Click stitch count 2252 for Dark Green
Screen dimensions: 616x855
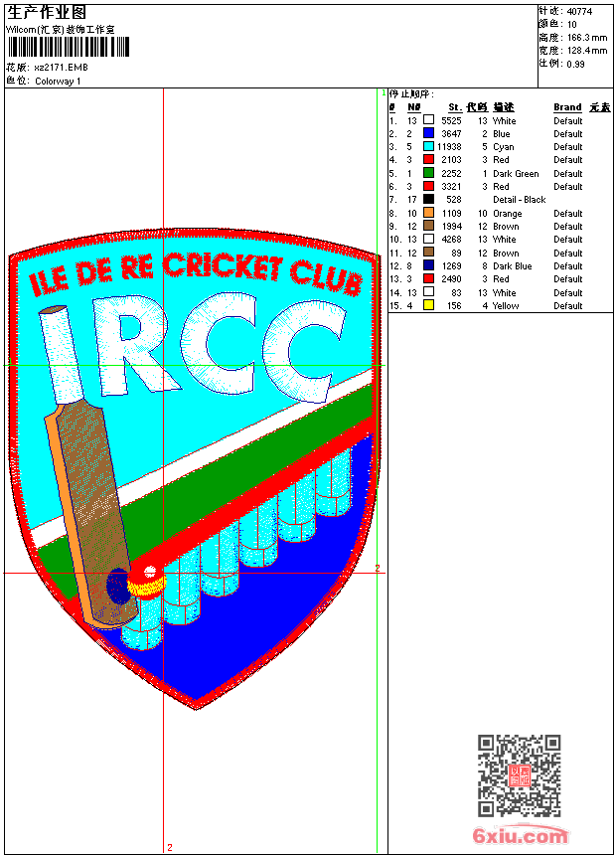click(451, 174)
